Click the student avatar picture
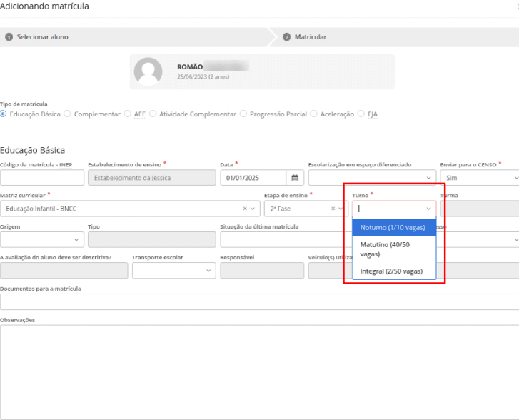Screen dimensions: 519x420 [x=148, y=71]
